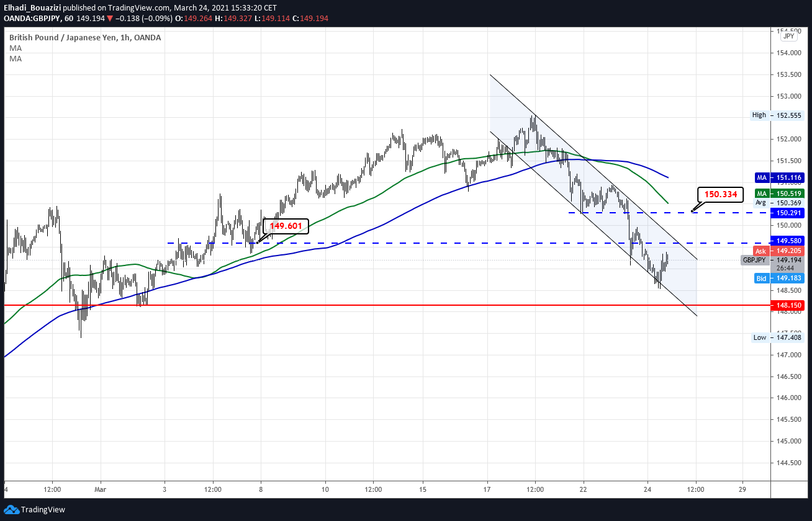Click the date 29 on the time axis
812x521 pixels.
coord(744,489)
